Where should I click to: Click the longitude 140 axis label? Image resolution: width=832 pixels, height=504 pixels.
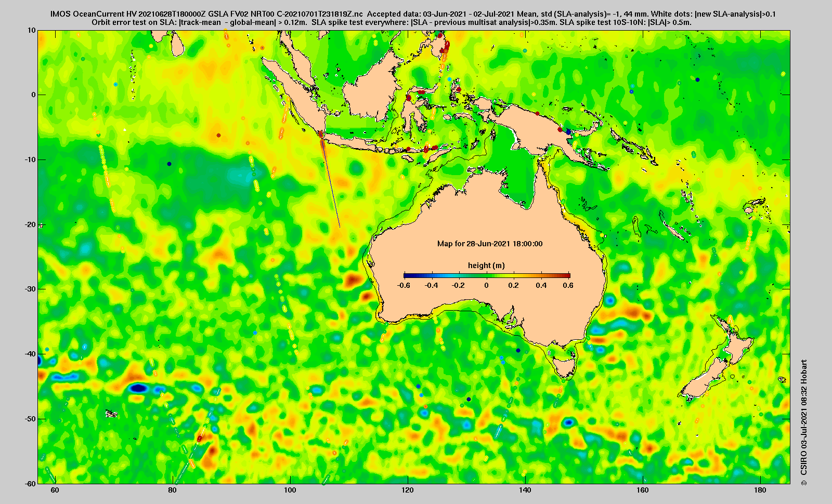525,490
